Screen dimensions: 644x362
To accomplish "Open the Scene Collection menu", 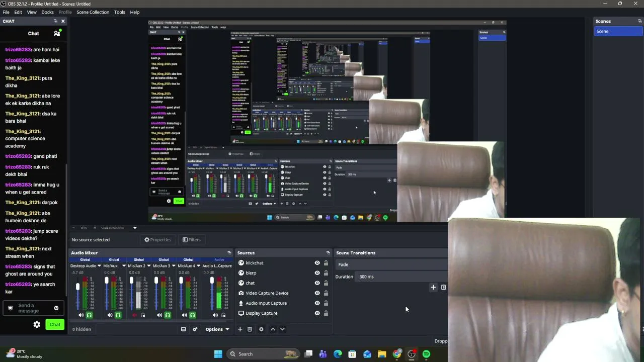I will (93, 12).
